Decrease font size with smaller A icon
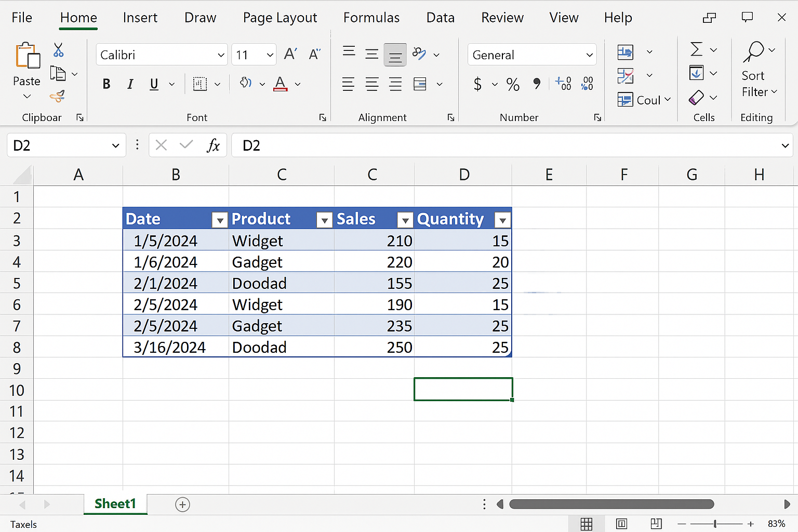 [x=315, y=54]
